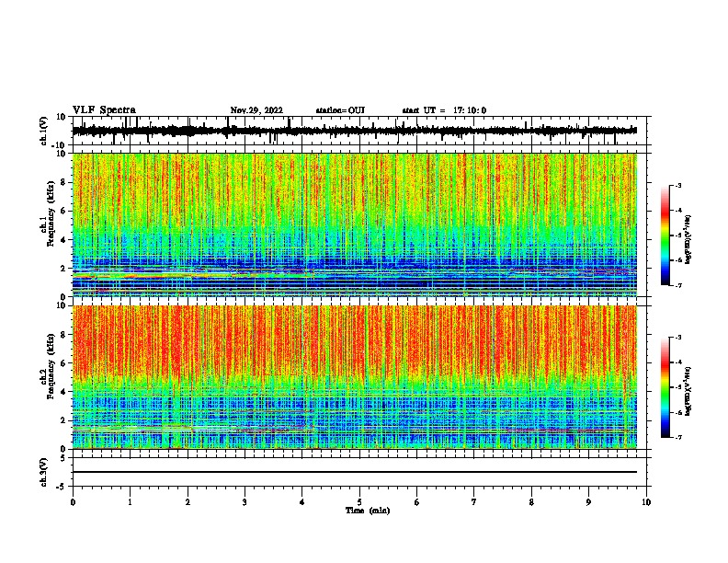Image resolution: width=728 pixels, height=563 pixels.
Task: Click the ch.1(V) waveform trace panel
Action: (359, 131)
